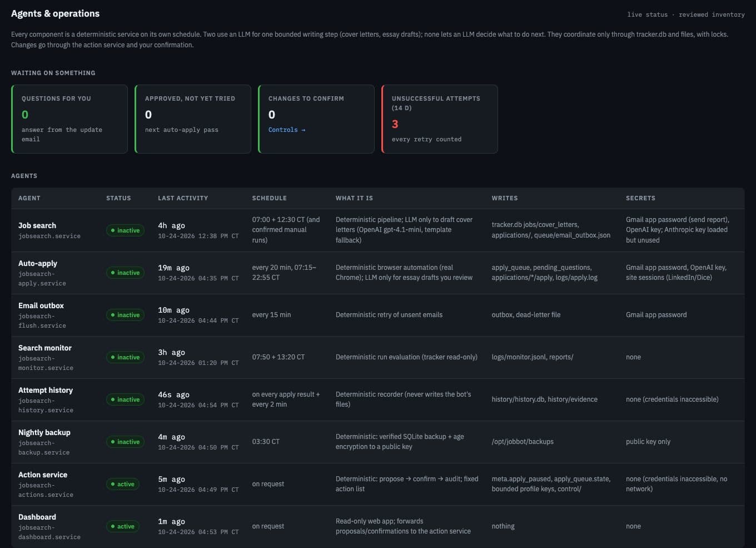Select the Action service agent name
Image resolution: width=756 pixels, height=548 pixels.
click(43, 475)
